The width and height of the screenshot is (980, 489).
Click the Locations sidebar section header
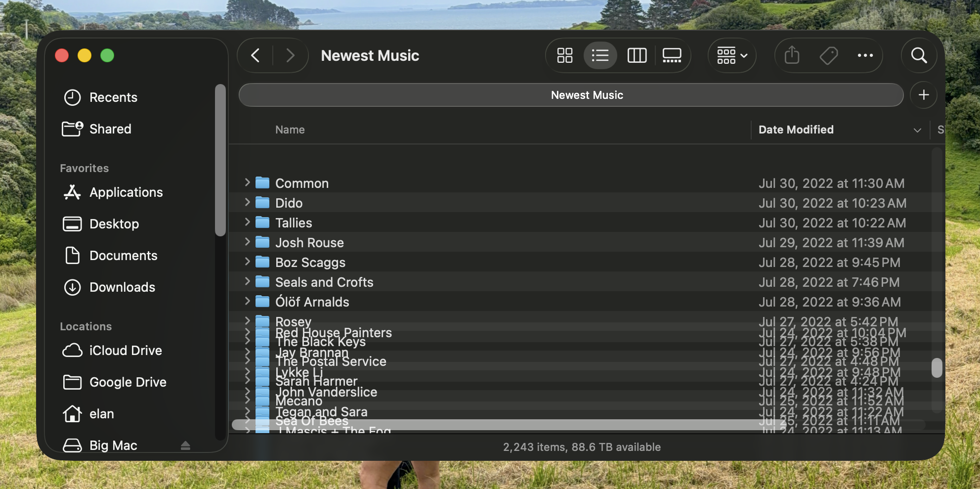[x=86, y=326]
